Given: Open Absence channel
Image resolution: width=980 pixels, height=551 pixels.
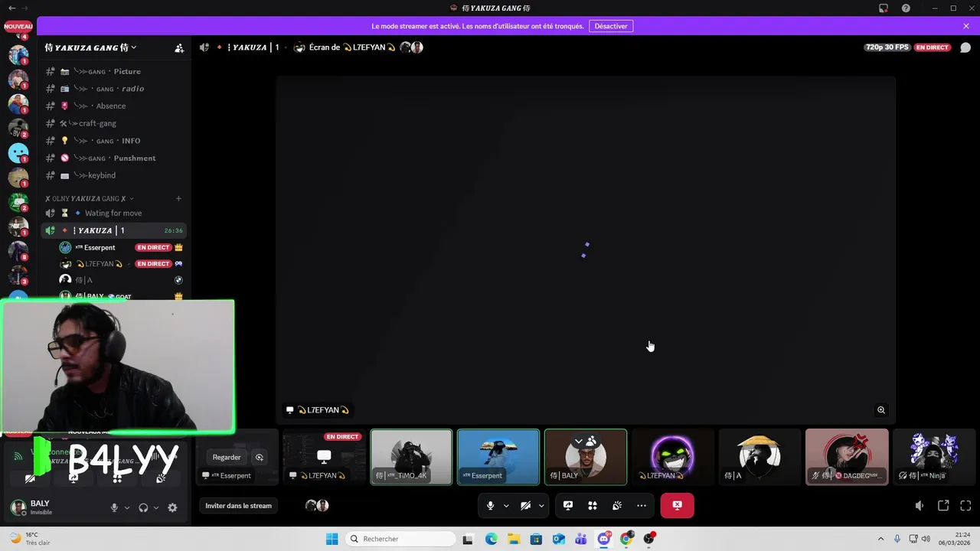Looking at the screenshot, I should tap(113, 106).
